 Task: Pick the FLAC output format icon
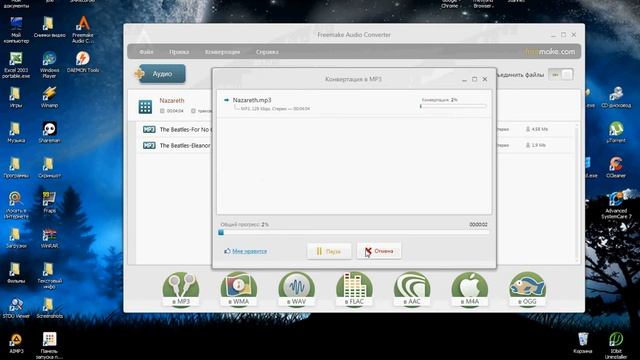click(354, 290)
